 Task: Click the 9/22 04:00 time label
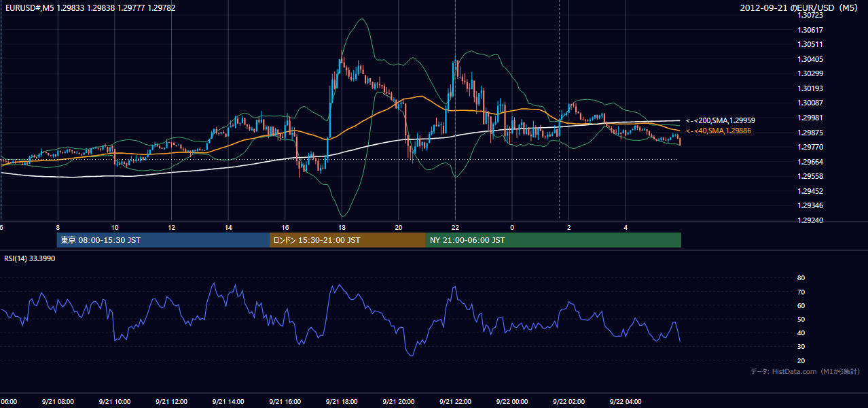(x=626, y=402)
